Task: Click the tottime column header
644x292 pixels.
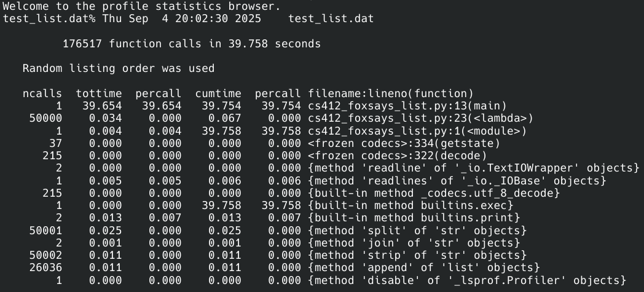Action: pyautogui.click(x=98, y=93)
